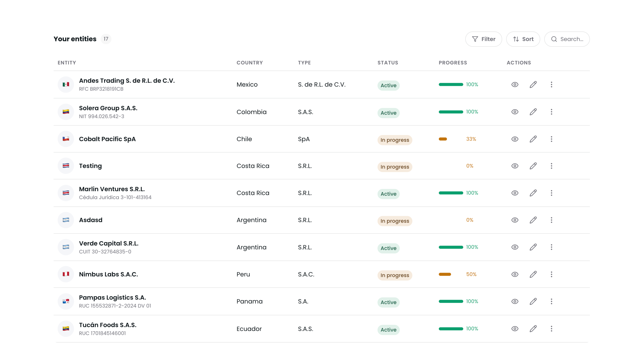The width and height of the screenshot is (644, 362).
Task: View Andes Trading entity details eye icon
Action: point(515,84)
